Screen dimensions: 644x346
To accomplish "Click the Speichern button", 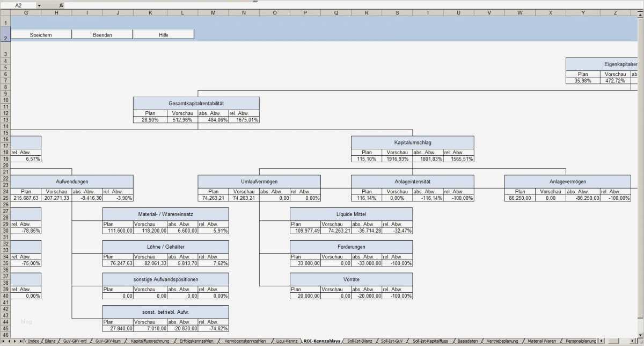I will [x=41, y=33].
